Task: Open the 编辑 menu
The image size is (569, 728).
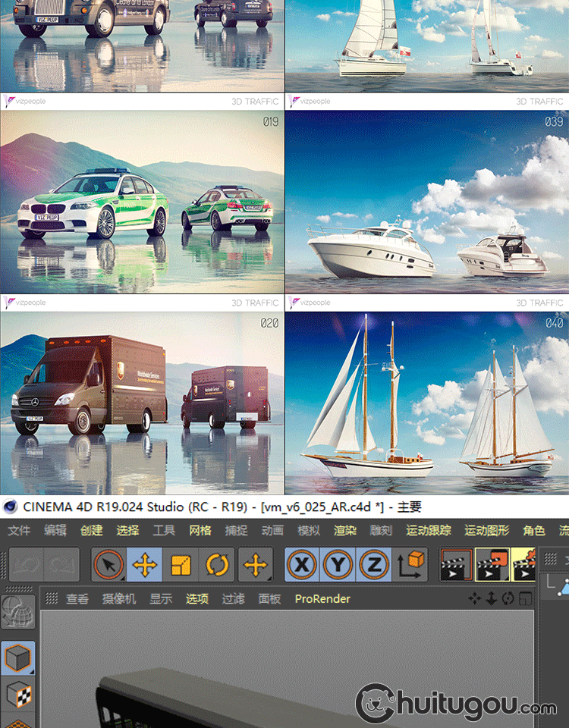Action: 55,530
